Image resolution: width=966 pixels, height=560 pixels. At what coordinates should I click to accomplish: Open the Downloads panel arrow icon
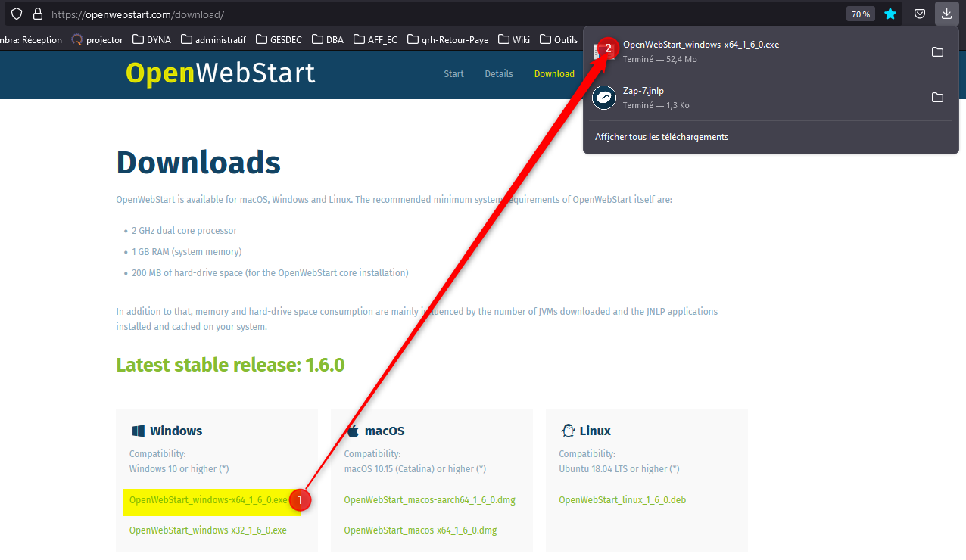click(x=946, y=13)
